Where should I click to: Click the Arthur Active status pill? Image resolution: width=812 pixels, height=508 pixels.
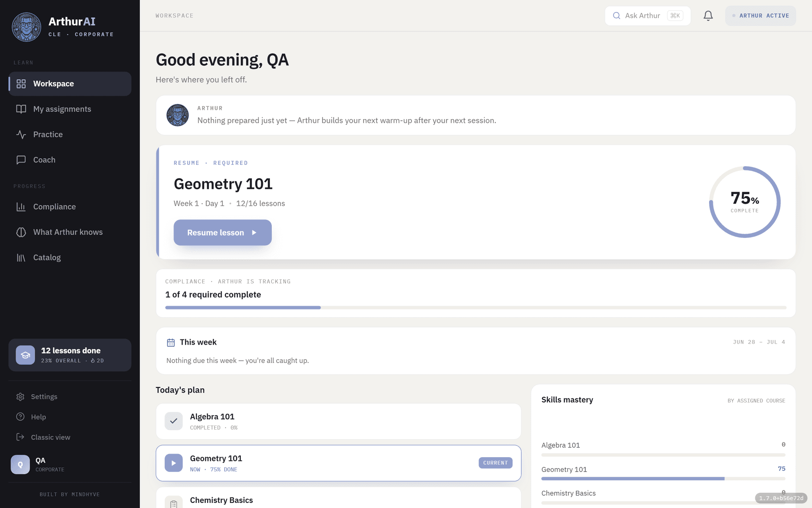[x=760, y=16]
